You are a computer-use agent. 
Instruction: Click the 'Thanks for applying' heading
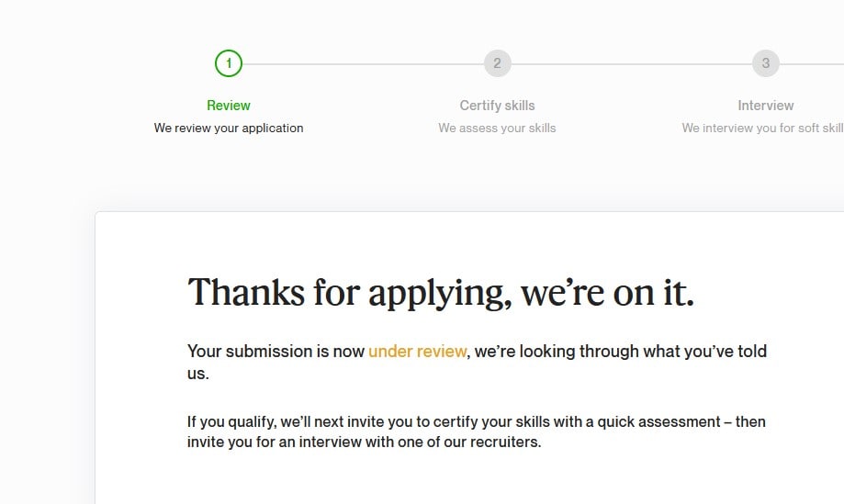(x=441, y=293)
